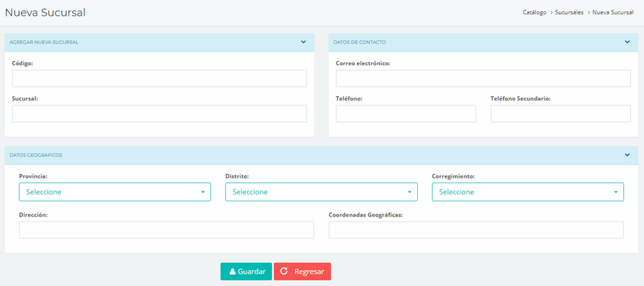Open the Provincia dropdown
This screenshot has height=286, width=644.
115,192
